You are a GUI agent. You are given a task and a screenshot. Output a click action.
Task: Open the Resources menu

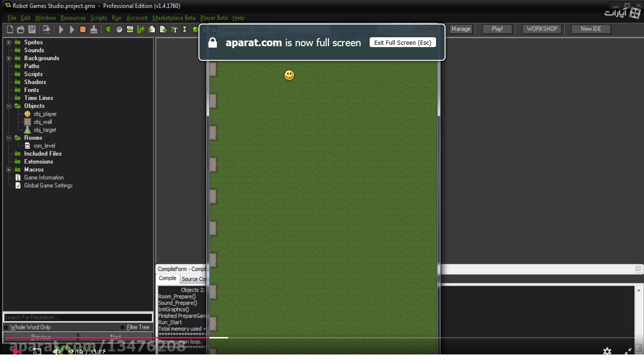[x=73, y=18]
